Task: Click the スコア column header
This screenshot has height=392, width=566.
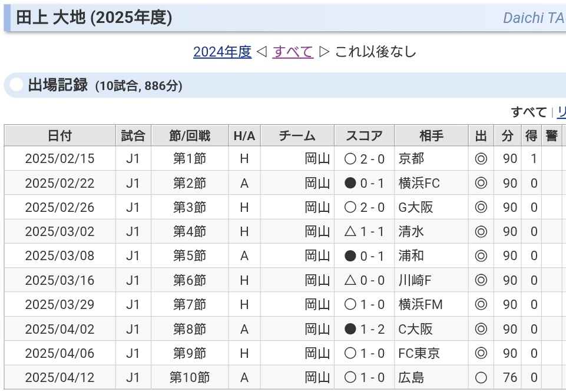Action: 365,135
